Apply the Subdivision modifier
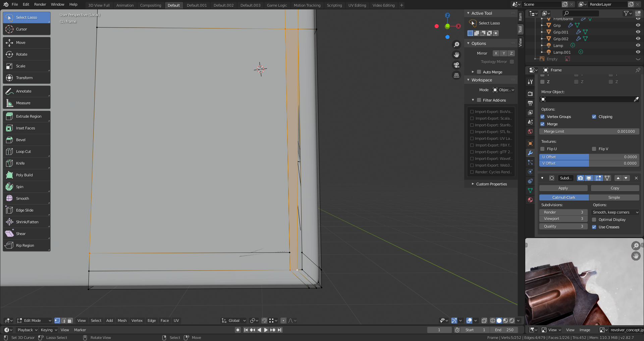 563,188
